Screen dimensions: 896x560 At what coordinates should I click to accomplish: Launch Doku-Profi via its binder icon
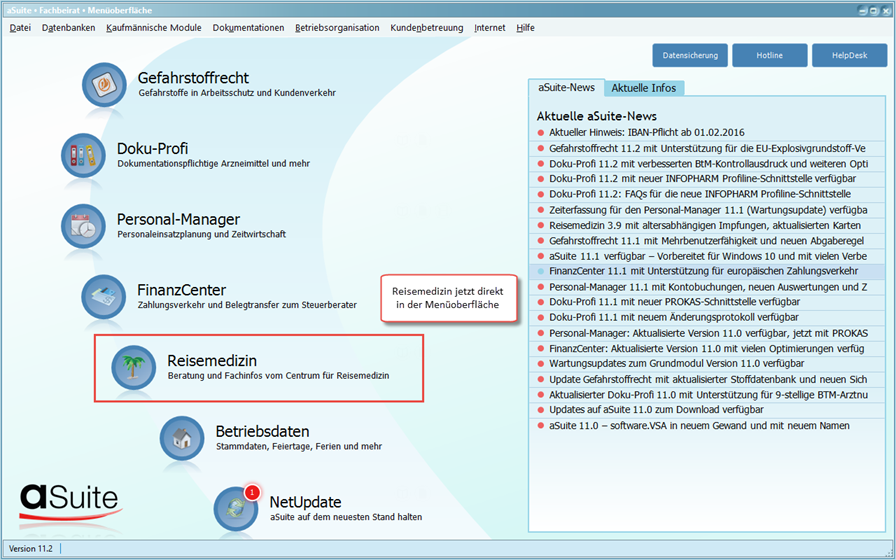tap(84, 156)
